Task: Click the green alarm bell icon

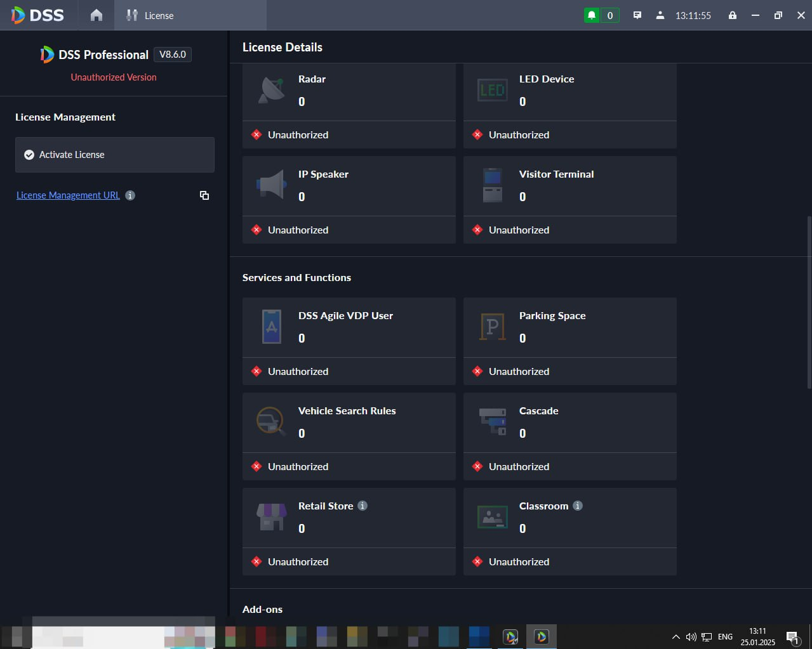Action: click(x=592, y=15)
